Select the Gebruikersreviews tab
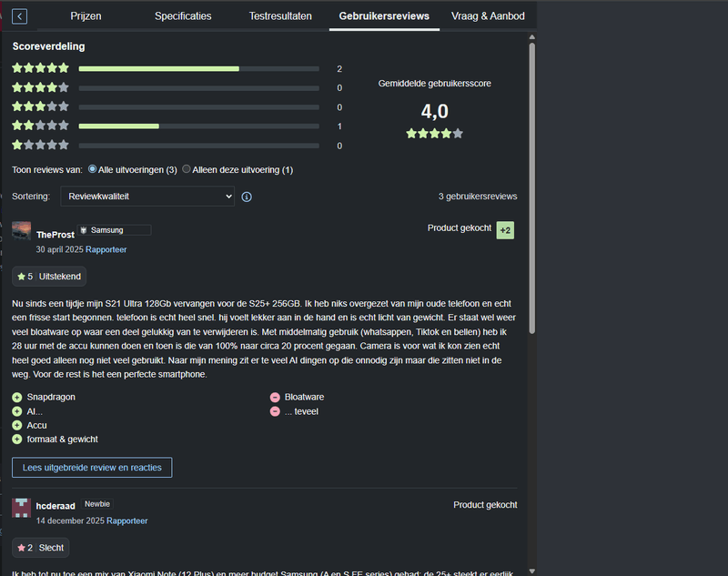The width and height of the screenshot is (728, 576). point(384,16)
